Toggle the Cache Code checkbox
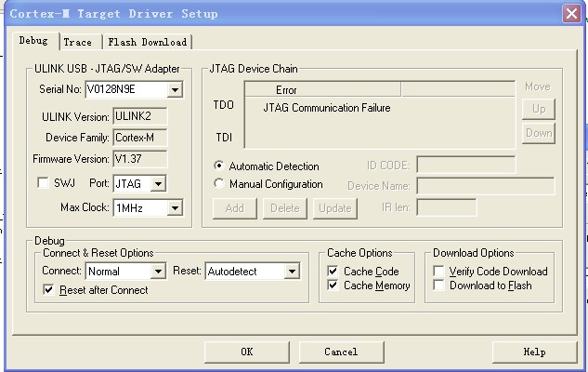588x372 pixels. point(333,271)
